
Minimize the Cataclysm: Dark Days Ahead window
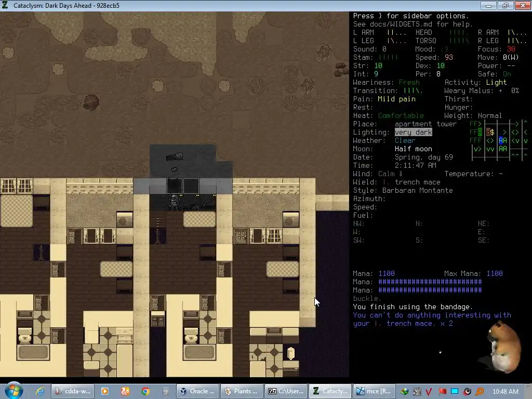tap(488, 5)
